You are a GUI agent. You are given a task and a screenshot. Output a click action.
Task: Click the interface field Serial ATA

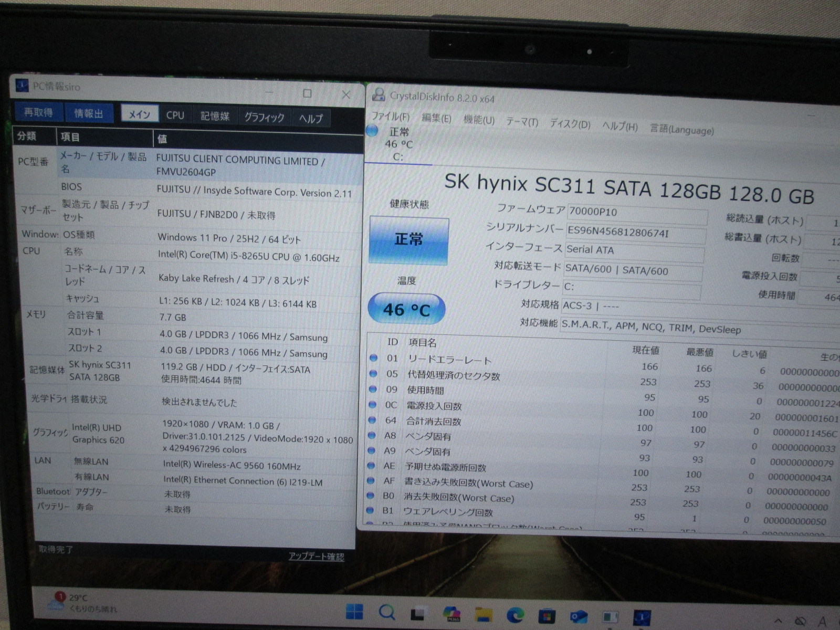pyautogui.click(x=634, y=251)
